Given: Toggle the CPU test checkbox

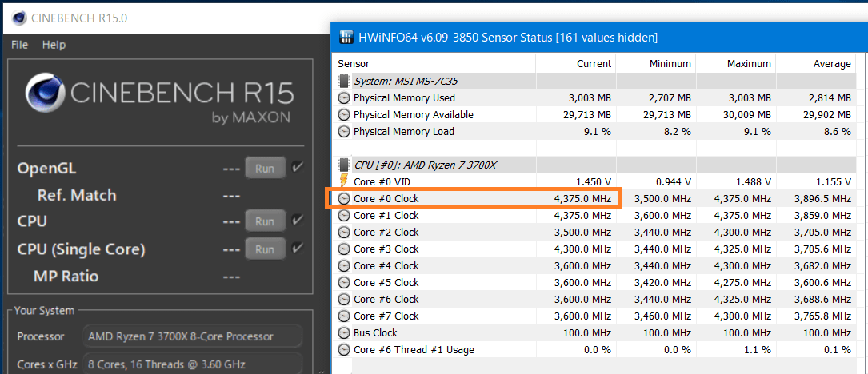Looking at the screenshot, I should click(x=298, y=221).
